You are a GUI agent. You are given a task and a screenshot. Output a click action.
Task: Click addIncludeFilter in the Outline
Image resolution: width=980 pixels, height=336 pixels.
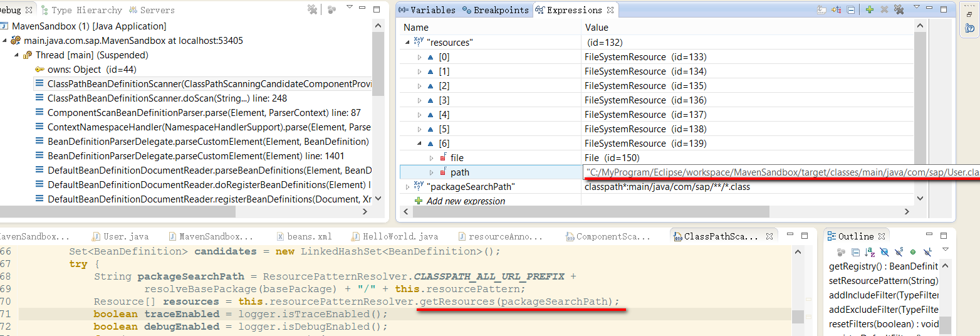pos(883,295)
